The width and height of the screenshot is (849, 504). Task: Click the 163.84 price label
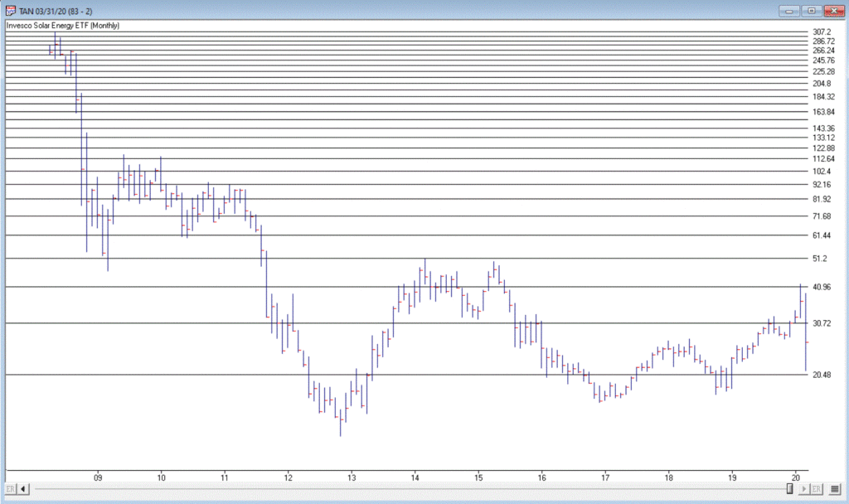[x=823, y=112]
